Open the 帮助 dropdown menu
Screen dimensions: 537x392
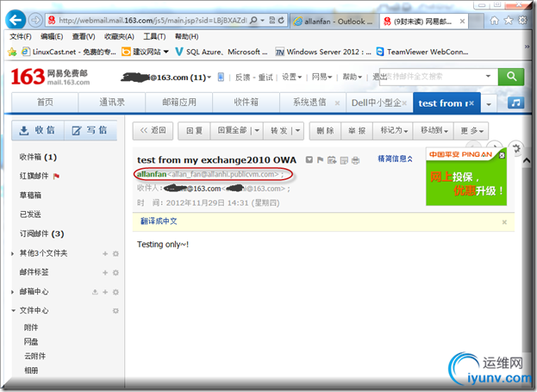click(x=353, y=77)
